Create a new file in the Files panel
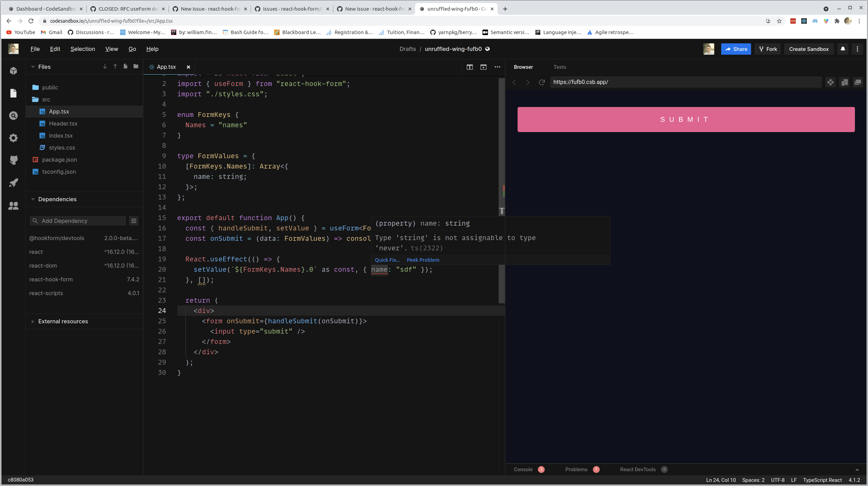868x486 pixels. click(125, 66)
